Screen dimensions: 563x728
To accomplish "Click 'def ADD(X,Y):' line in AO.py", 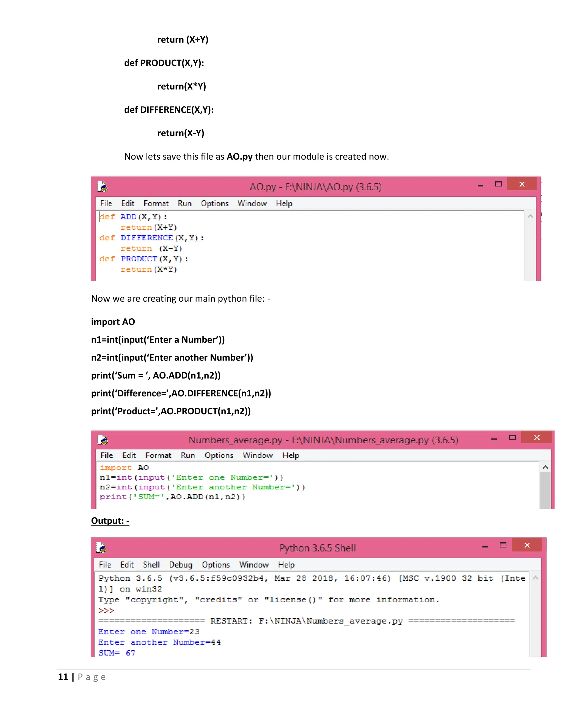I will coord(133,217).
